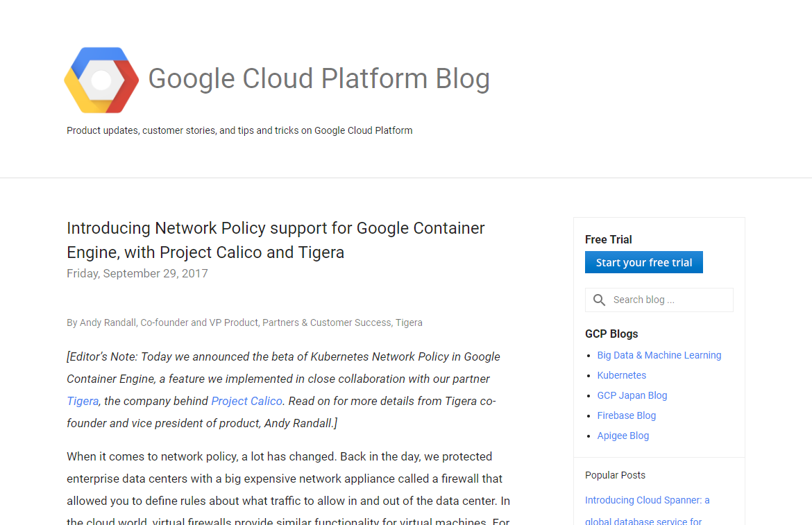This screenshot has height=525, width=812.
Task: Navigate to the Apigee Blog link
Action: click(x=623, y=436)
